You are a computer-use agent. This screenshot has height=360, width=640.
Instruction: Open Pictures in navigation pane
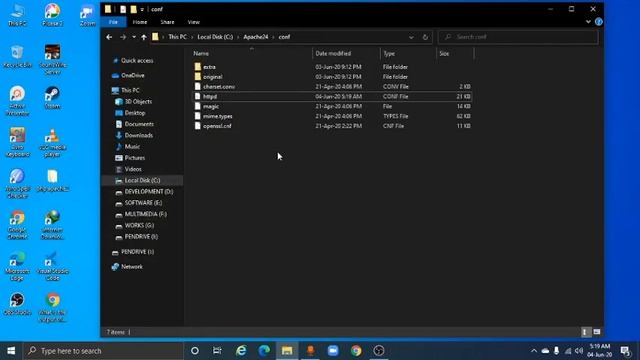[x=135, y=158]
